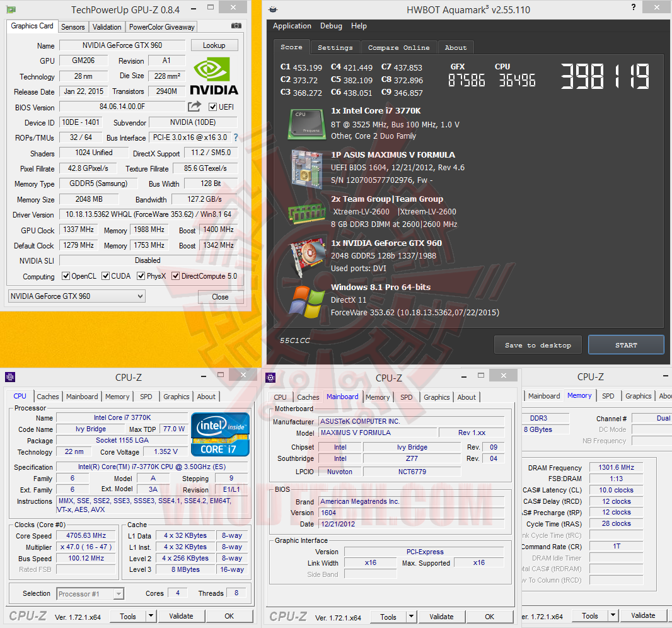
Task: Click the DRAM Frequency value 1301.6 MHz
Action: click(x=616, y=467)
